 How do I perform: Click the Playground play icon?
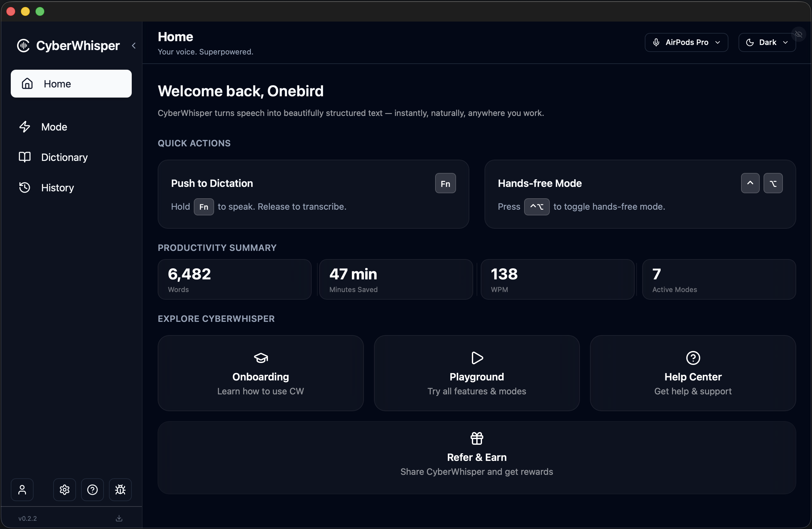tap(476, 358)
